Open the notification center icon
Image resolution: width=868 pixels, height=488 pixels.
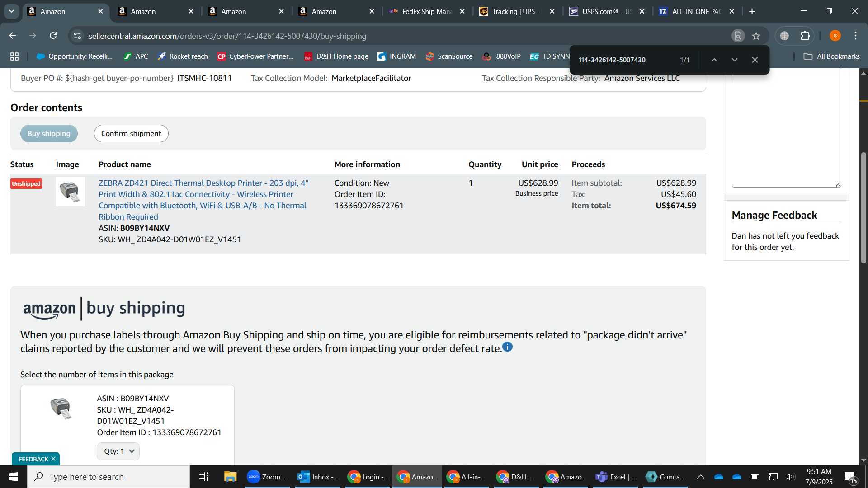point(851,477)
